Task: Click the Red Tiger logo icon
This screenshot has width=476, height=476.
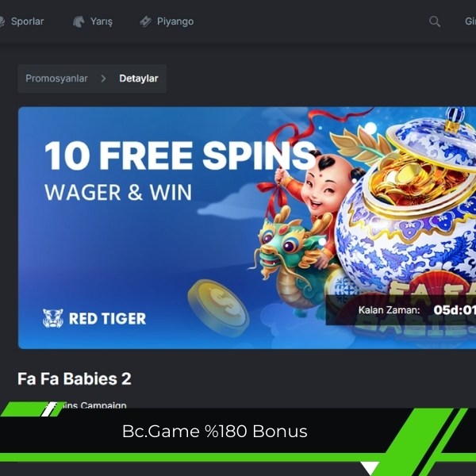Action: click(53, 318)
